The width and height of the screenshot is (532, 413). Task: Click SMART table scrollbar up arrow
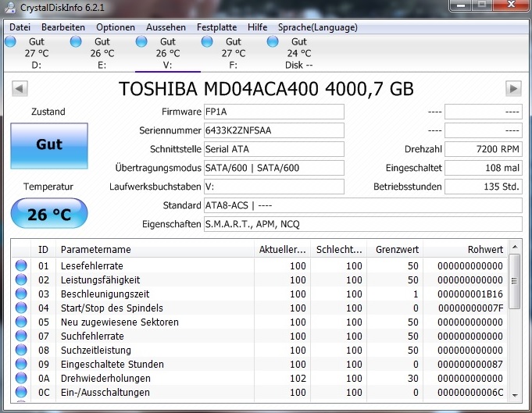[x=515, y=247]
